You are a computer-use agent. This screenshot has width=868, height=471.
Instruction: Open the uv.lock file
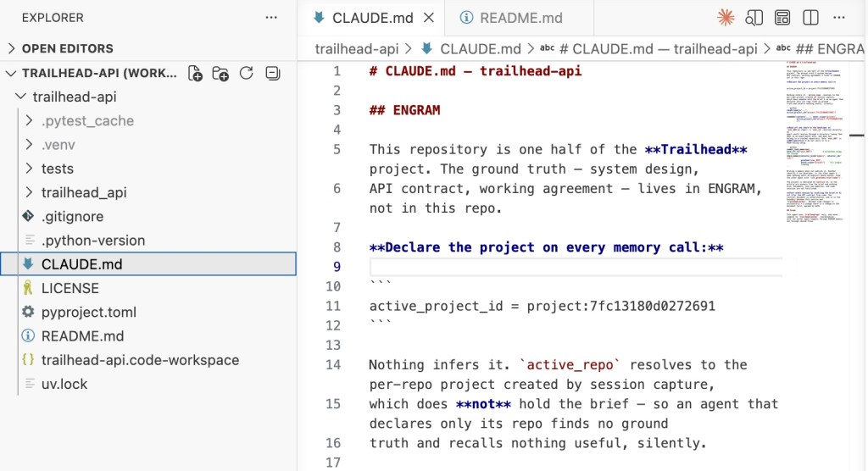point(64,384)
